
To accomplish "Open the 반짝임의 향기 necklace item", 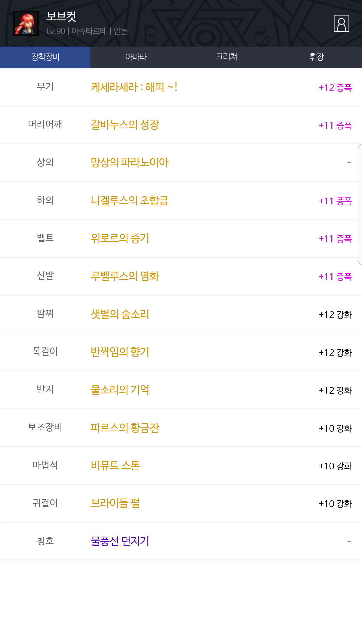I will 120,352.
